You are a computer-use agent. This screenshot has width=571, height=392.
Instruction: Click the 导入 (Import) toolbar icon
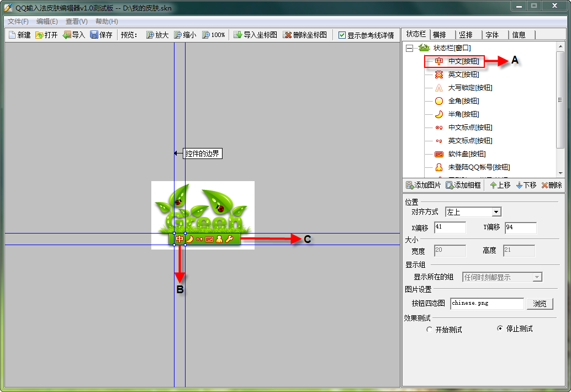click(73, 35)
